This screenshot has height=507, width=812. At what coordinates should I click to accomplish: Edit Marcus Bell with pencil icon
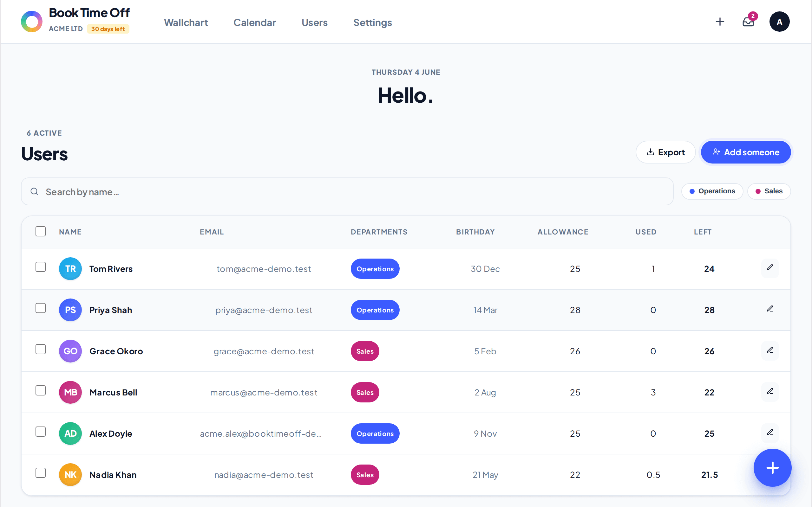[x=770, y=392]
